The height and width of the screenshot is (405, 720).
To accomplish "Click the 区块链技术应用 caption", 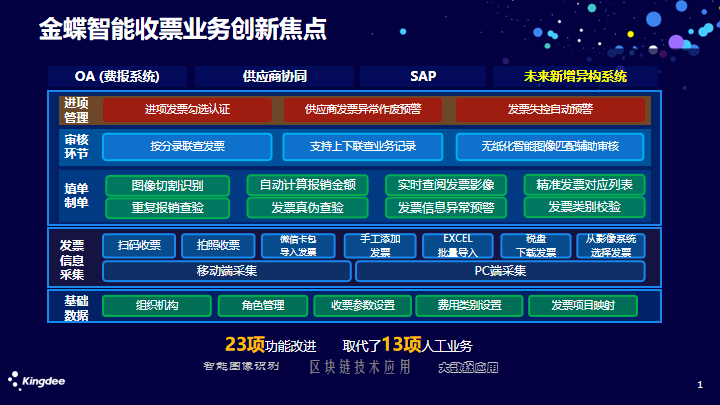I will point(360,367).
